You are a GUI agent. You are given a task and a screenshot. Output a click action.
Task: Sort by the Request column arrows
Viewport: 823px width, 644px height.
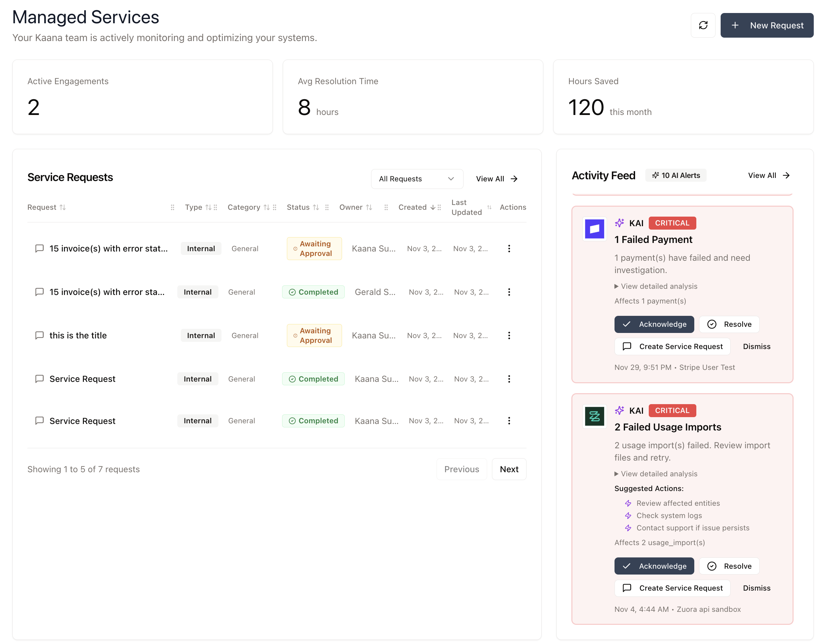pyautogui.click(x=63, y=207)
